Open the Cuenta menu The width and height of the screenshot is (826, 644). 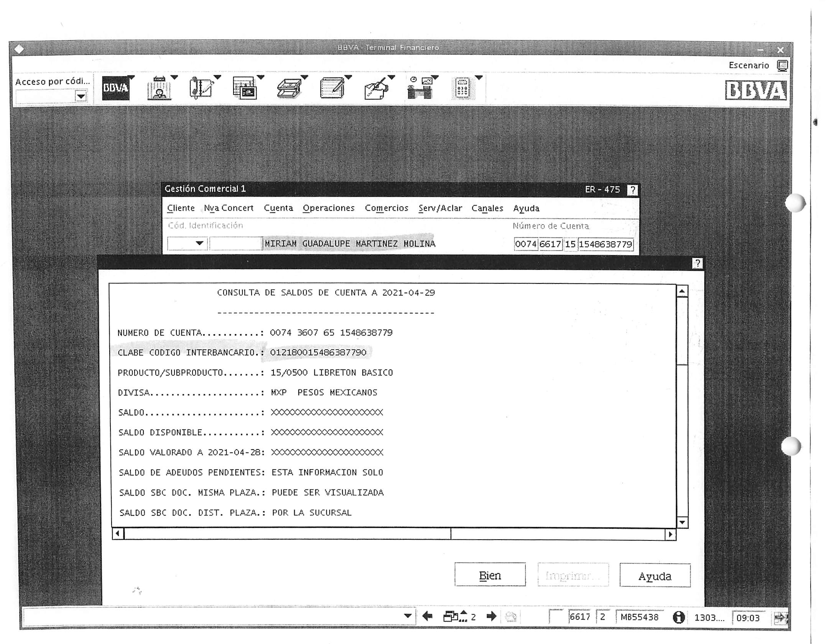(278, 208)
